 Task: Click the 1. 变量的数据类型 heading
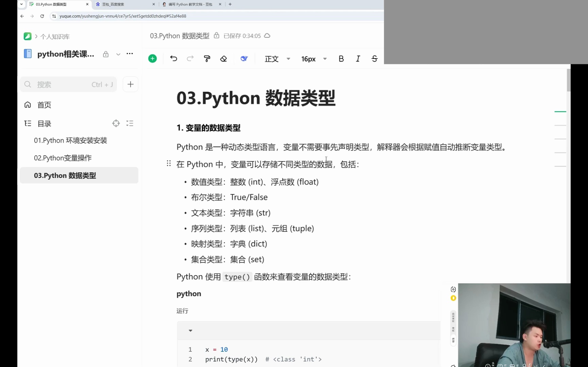(208, 128)
